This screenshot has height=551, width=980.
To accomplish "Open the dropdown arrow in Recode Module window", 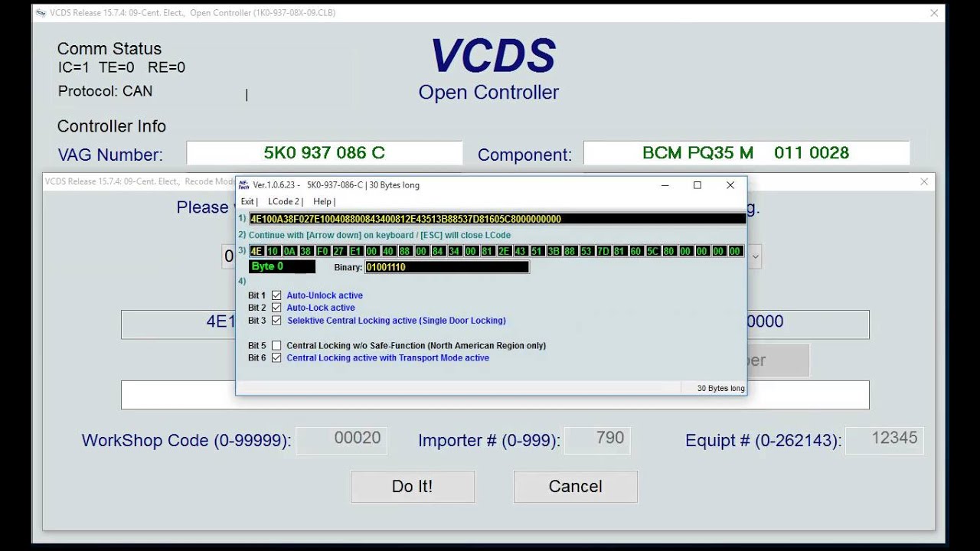I will (x=756, y=256).
